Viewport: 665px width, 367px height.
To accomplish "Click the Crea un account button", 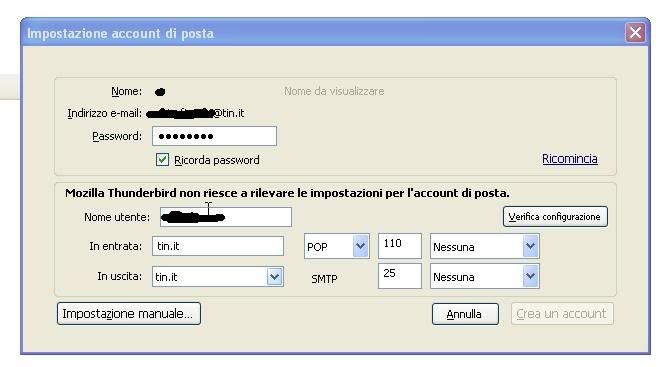I will tap(562, 314).
